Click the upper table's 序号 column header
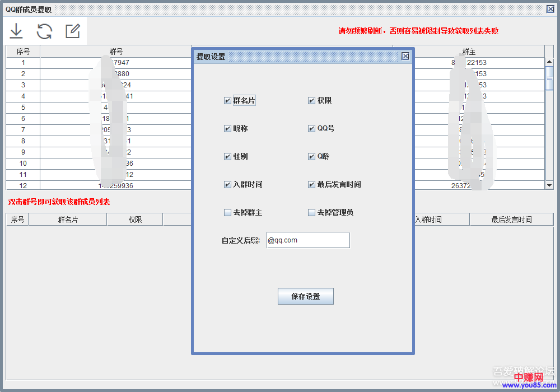Screen dimensions: 560x392 point(23,52)
